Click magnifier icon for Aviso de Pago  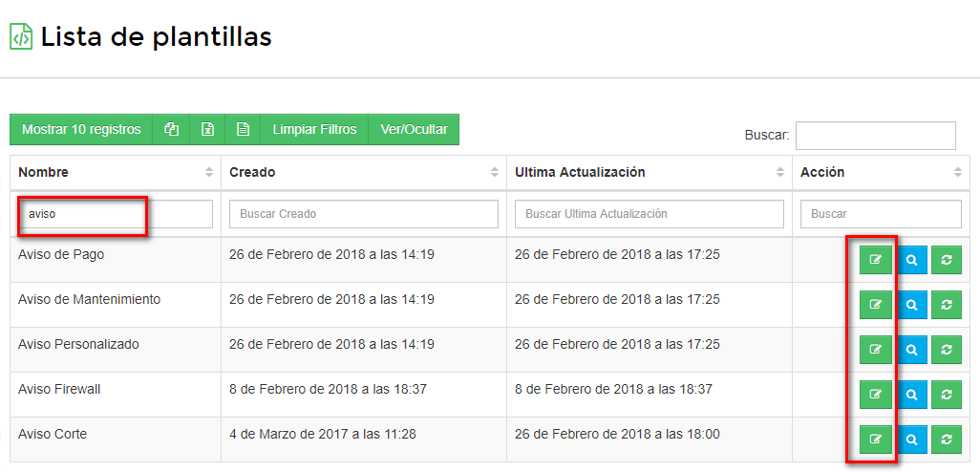pos(912,260)
